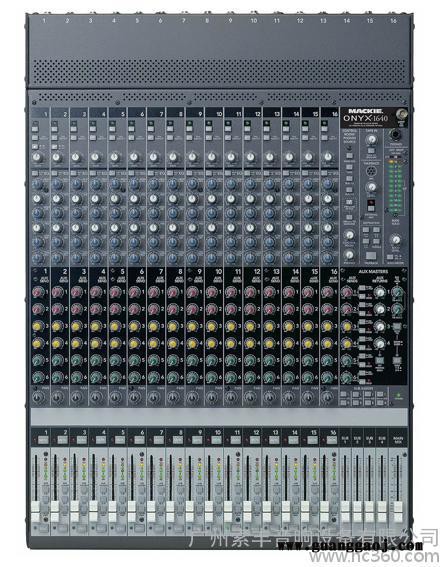Click the channel 14 blue EQ high knob

tap(289, 184)
